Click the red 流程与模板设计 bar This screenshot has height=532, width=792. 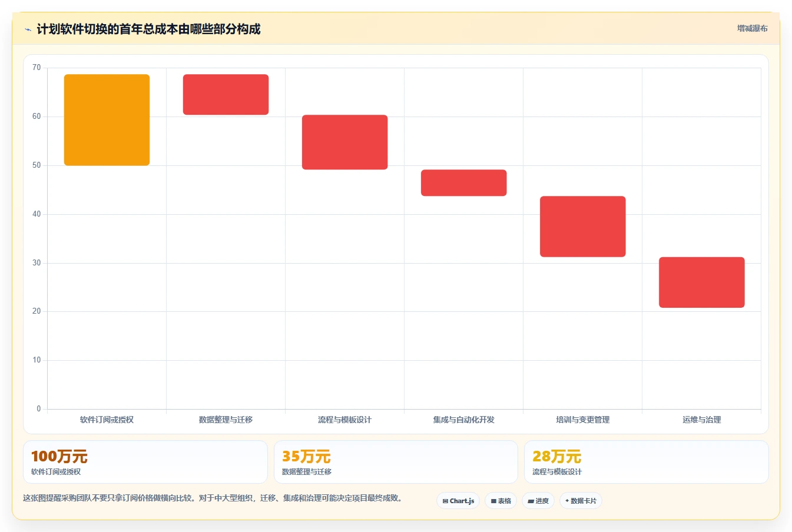344,142
